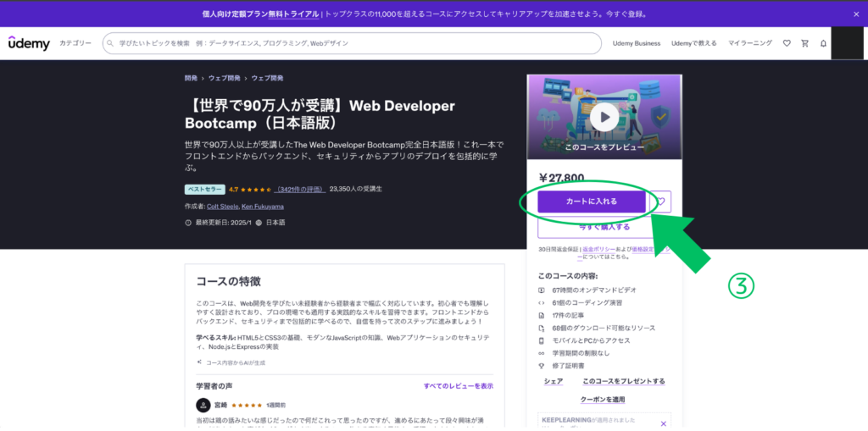Click the search magnifier icon
This screenshot has height=431, width=868.
[111, 43]
